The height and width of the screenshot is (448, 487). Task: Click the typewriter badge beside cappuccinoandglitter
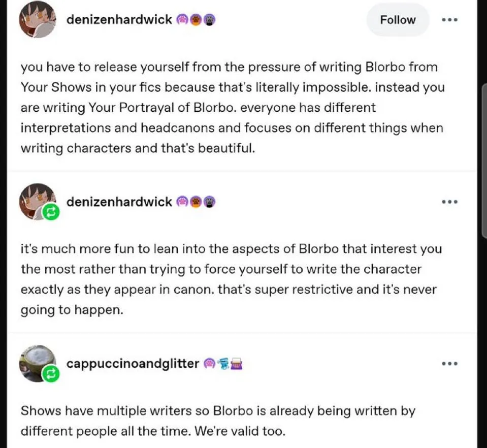click(x=237, y=364)
